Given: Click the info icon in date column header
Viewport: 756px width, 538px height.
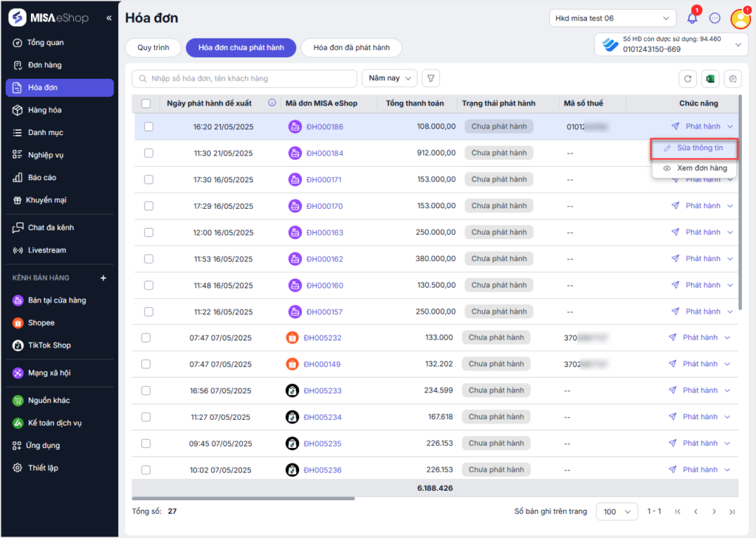Looking at the screenshot, I should click(272, 103).
